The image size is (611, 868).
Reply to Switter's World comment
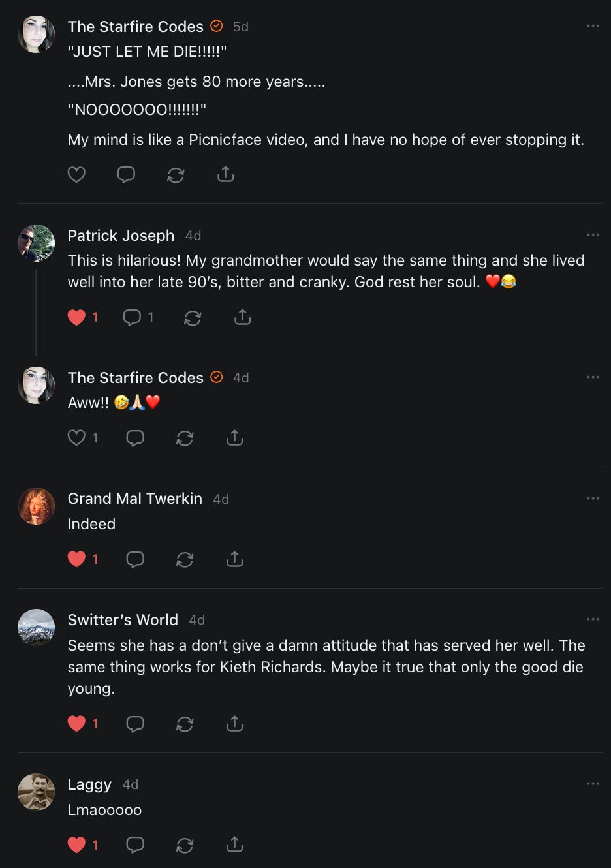[135, 724]
